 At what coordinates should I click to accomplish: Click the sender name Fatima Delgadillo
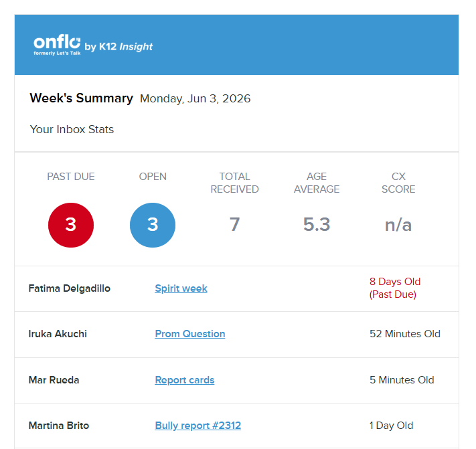pyautogui.click(x=70, y=288)
